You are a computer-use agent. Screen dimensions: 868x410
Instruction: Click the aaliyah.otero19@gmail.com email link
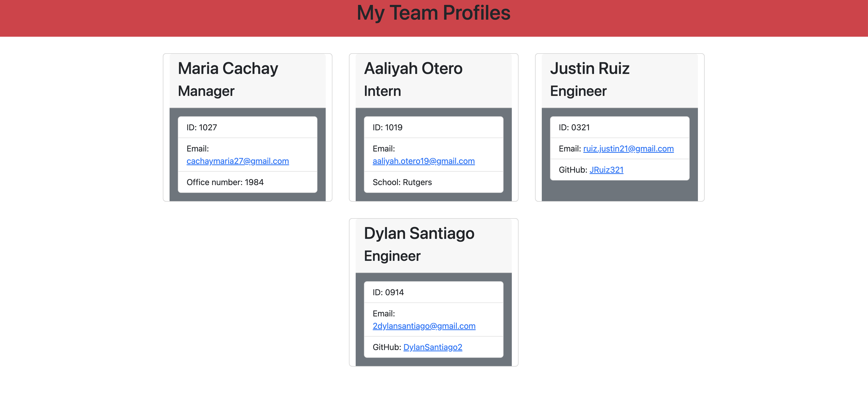click(424, 161)
